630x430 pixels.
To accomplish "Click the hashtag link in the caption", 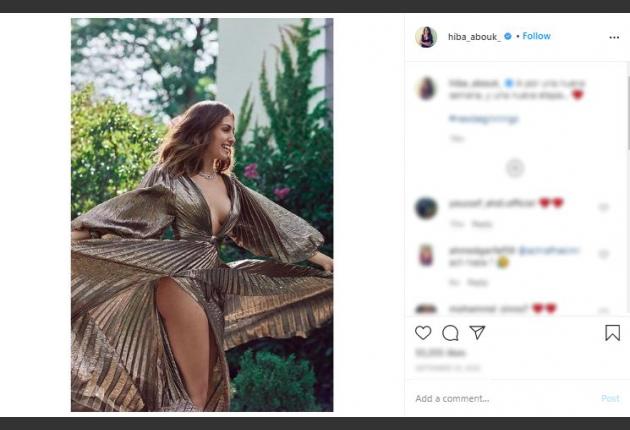I will tap(484, 119).
